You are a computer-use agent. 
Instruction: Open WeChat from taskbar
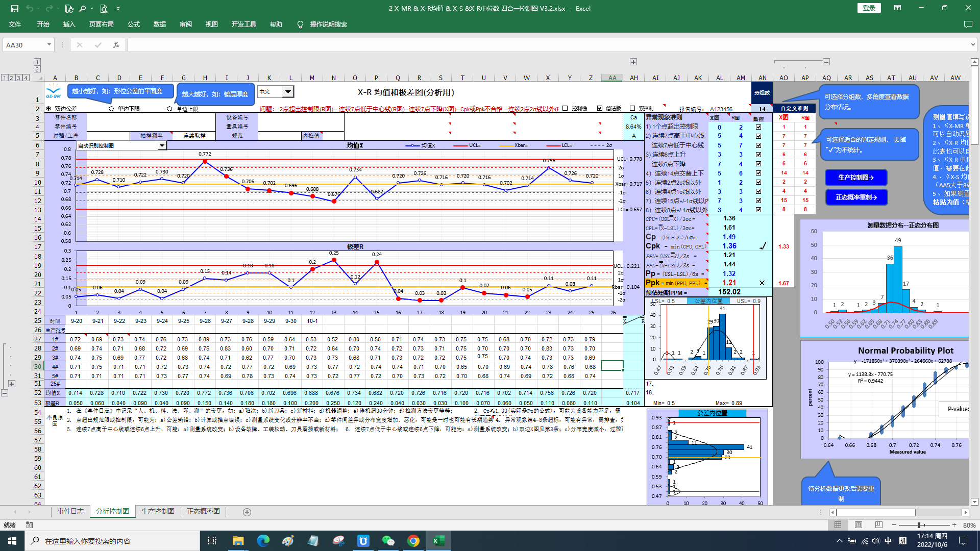pos(388,541)
